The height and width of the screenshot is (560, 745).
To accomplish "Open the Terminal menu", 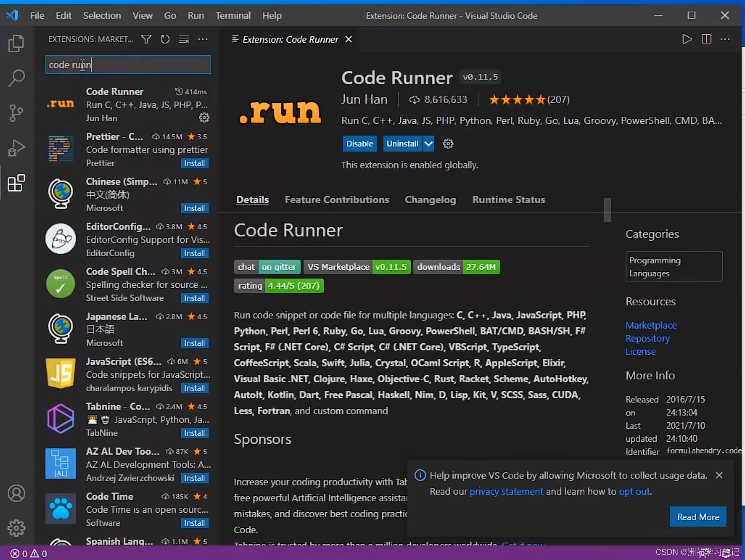I will 233,16.
